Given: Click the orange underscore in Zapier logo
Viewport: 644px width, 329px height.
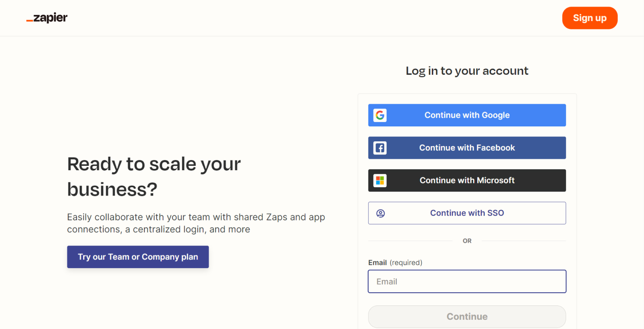Looking at the screenshot, I should pyautogui.click(x=29, y=21).
